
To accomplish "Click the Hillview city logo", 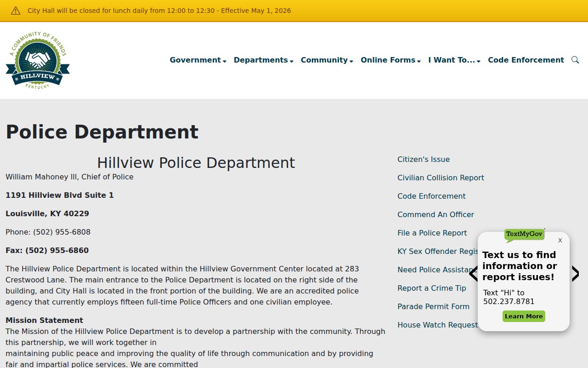I will click(x=38, y=60).
